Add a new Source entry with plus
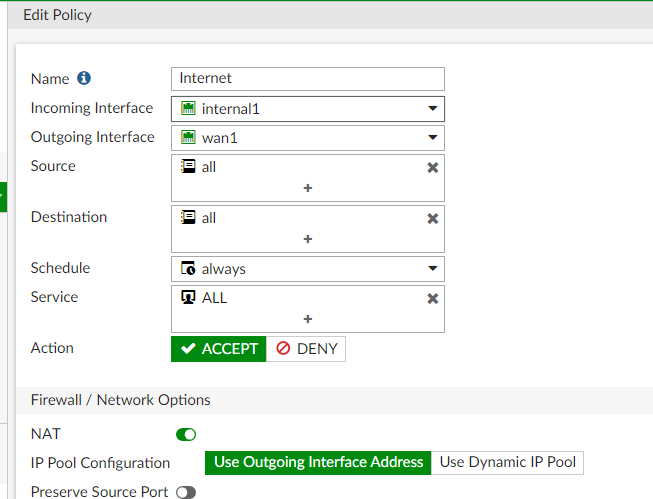Viewport: 653px width, 499px height. click(x=308, y=188)
